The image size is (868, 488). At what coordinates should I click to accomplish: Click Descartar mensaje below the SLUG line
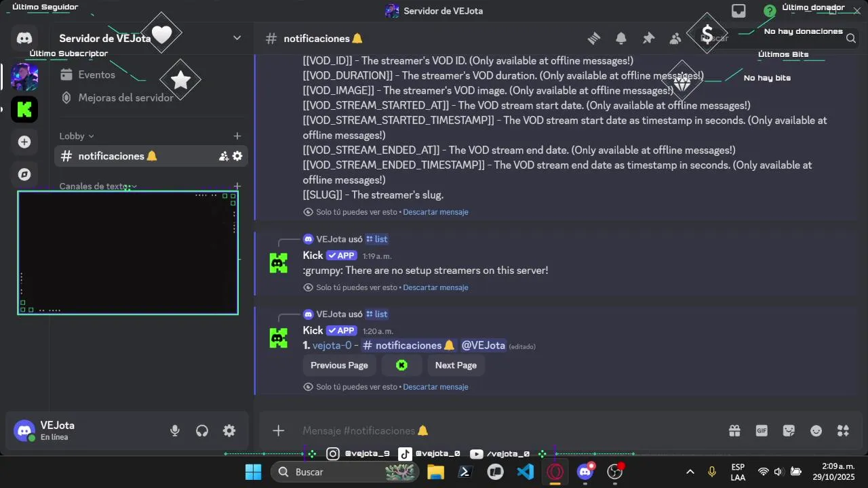[435, 212]
